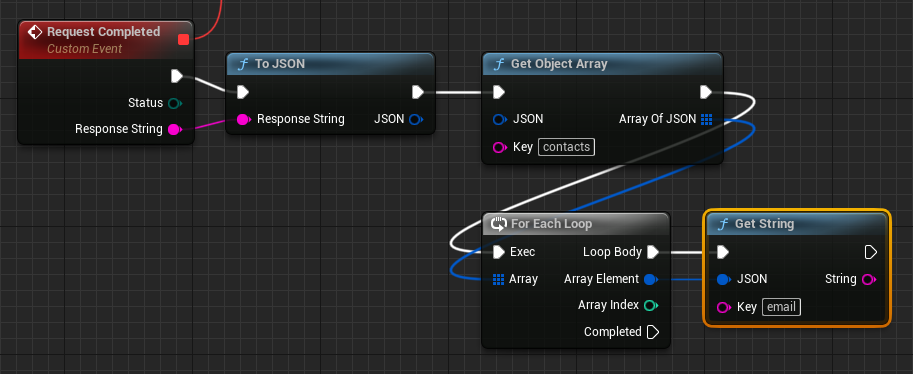Viewport: 913px width, 374px height.
Task: Click the red delegate pin on Request Completed
Action: (183, 40)
